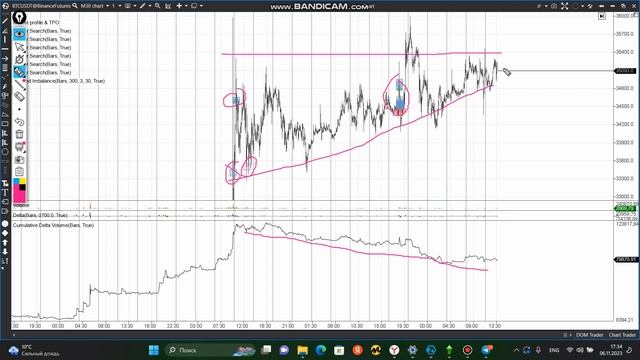Image resolution: width=640 pixels, height=360 pixels.
Task: Select the vertical line tool in chart sidebar
Action: click(5, 40)
